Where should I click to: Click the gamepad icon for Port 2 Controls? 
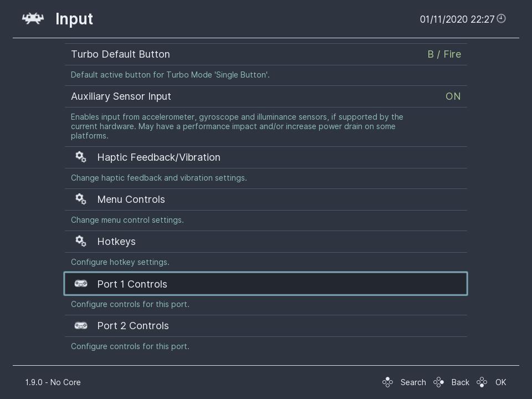(81, 326)
